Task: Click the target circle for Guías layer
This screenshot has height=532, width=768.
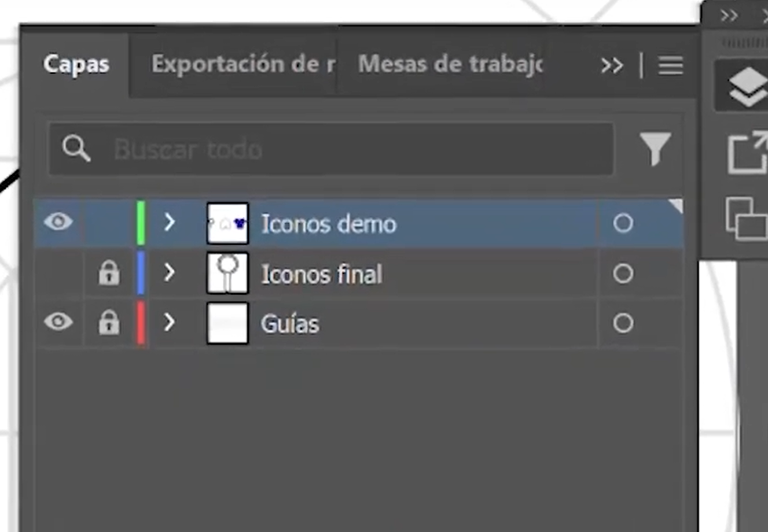Action: point(623,323)
